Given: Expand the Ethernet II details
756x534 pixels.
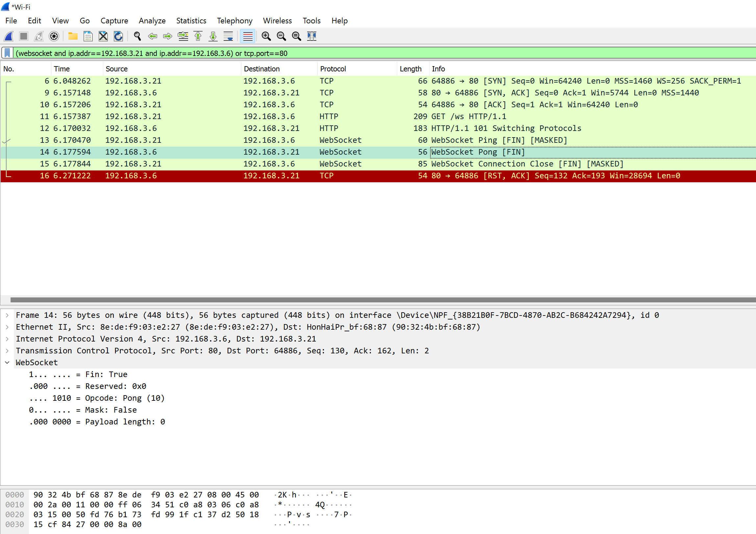Looking at the screenshot, I should pos(7,327).
